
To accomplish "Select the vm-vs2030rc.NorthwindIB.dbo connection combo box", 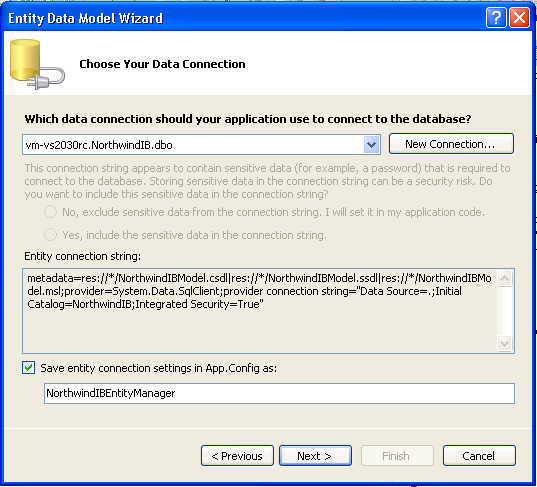I will coord(201,145).
